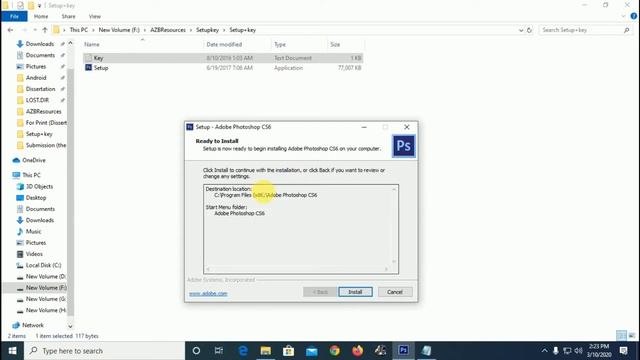Click the taskbar search box
This screenshot has width=640, height=360.
point(104,351)
